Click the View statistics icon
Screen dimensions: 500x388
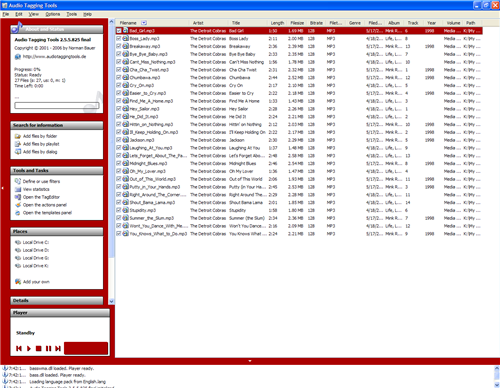pyautogui.click(x=18, y=189)
